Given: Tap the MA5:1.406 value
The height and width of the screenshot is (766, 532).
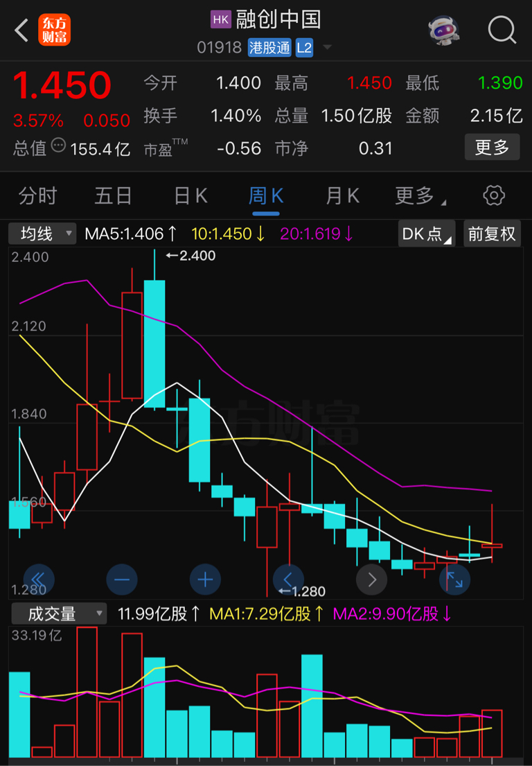Looking at the screenshot, I should (x=130, y=234).
